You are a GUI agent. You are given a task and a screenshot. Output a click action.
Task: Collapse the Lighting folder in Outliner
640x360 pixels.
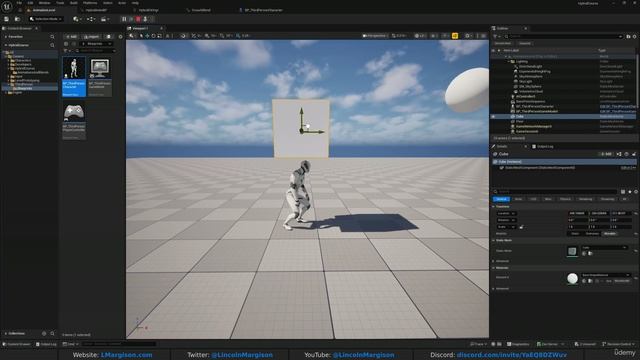pos(509,61)
